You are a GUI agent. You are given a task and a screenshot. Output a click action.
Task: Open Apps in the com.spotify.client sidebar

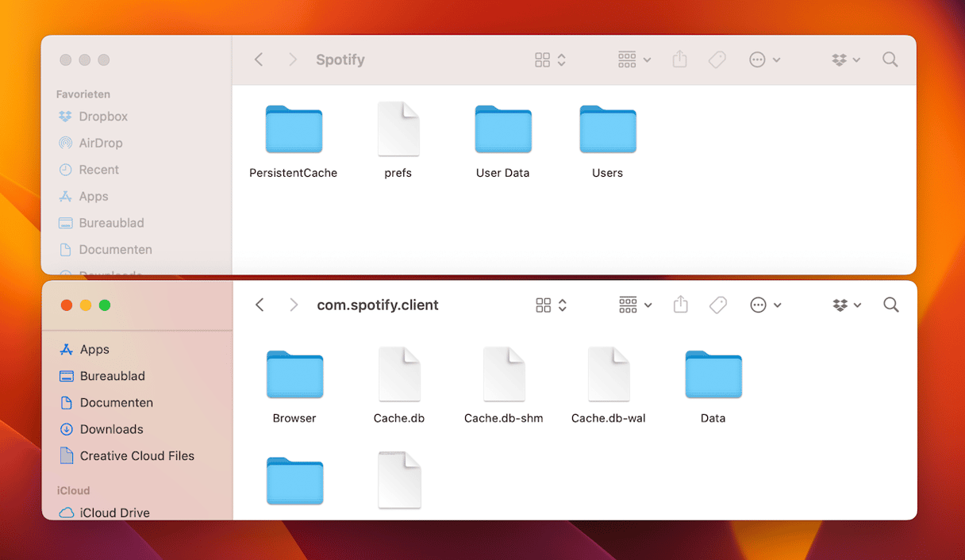[x=84, y=350]
